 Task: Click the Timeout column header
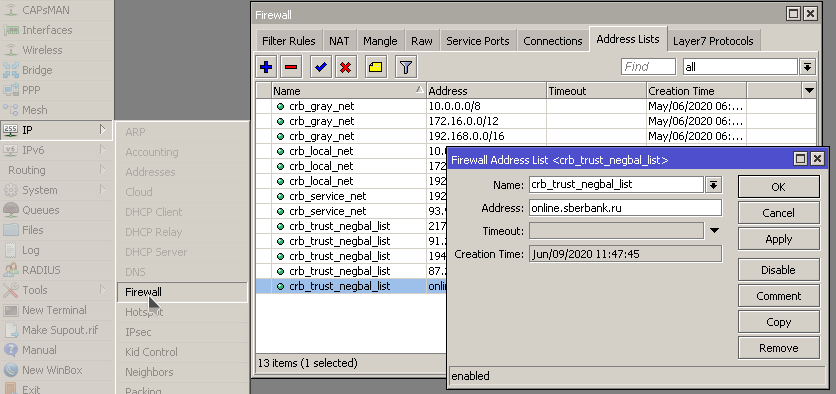pos(597,91)
